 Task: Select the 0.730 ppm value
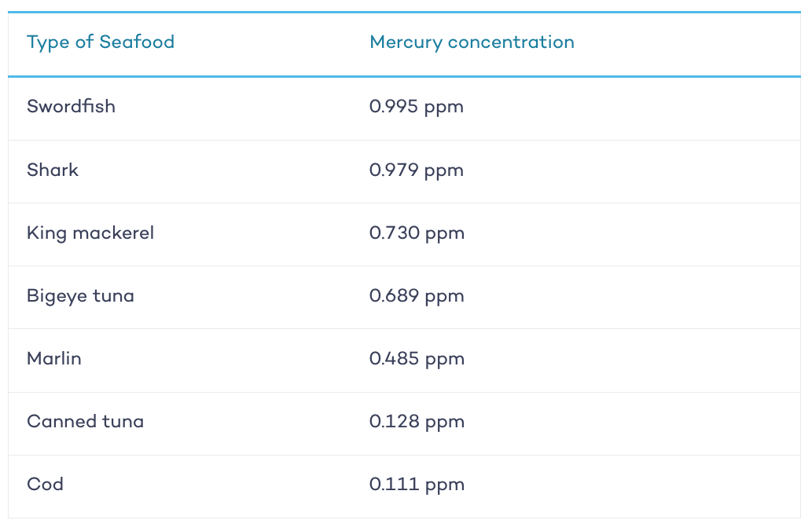tap(417, 234)
